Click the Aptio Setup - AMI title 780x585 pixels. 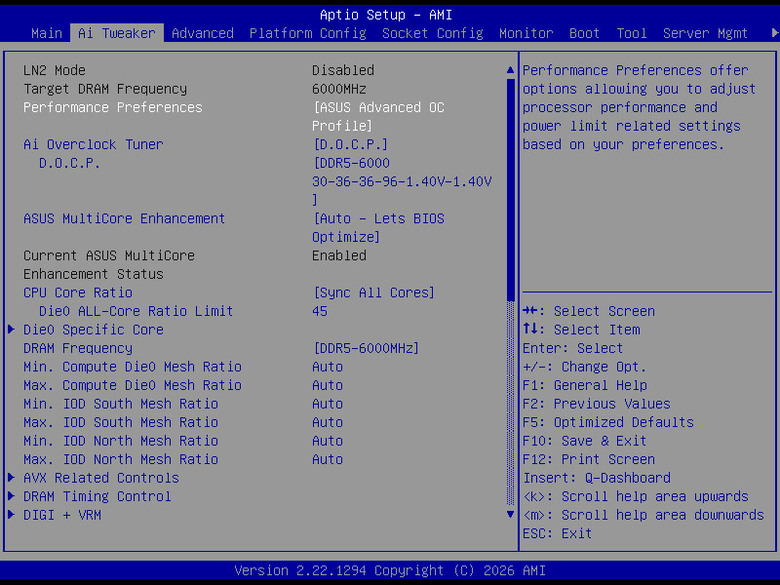point(386,15)
